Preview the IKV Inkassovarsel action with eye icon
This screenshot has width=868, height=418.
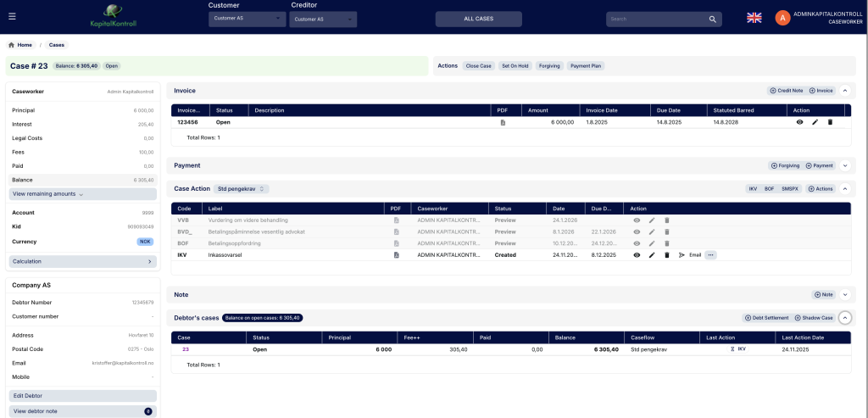click(637, 254)
